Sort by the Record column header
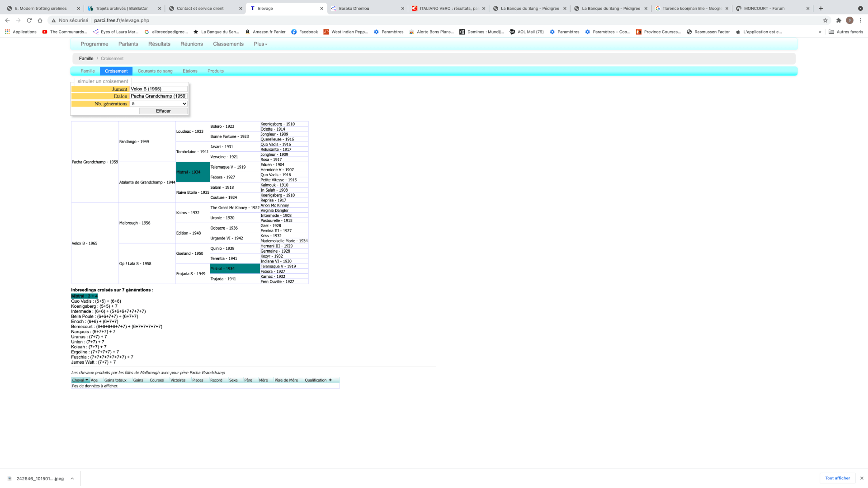 point(216,380)
